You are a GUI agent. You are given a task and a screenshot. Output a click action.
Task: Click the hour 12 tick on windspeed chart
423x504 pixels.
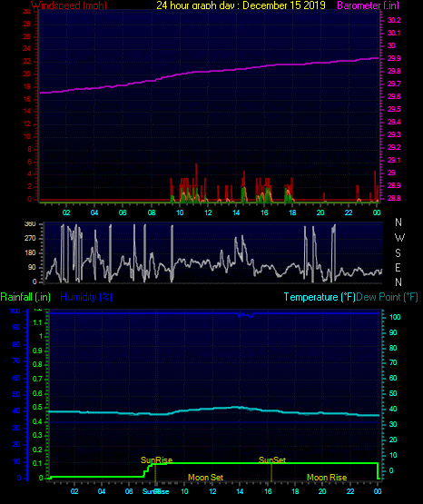click(208, 212)
